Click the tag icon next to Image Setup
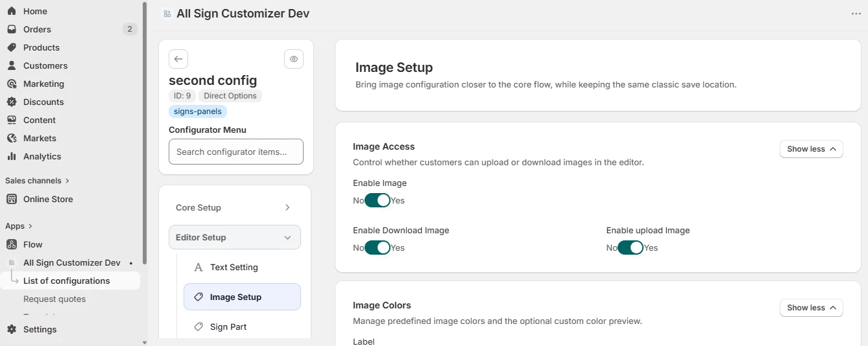Screen dimensions: 868x346 click(x=199, y=297)
